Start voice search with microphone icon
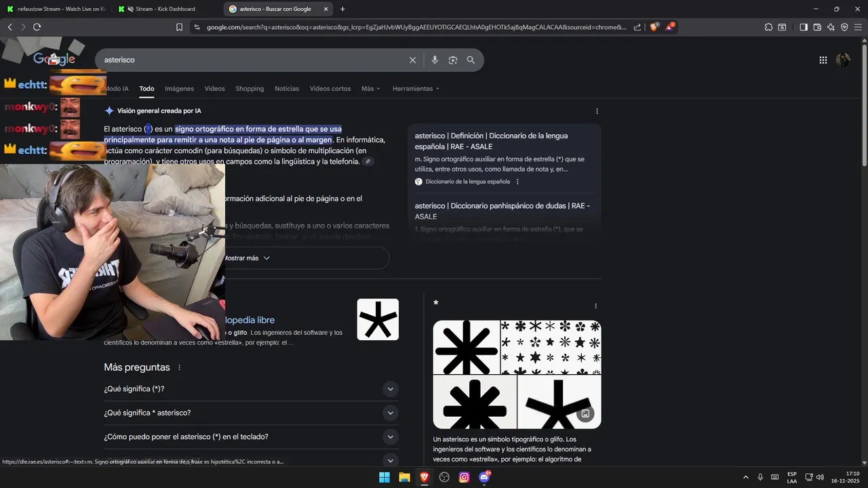 coord(435,60)
